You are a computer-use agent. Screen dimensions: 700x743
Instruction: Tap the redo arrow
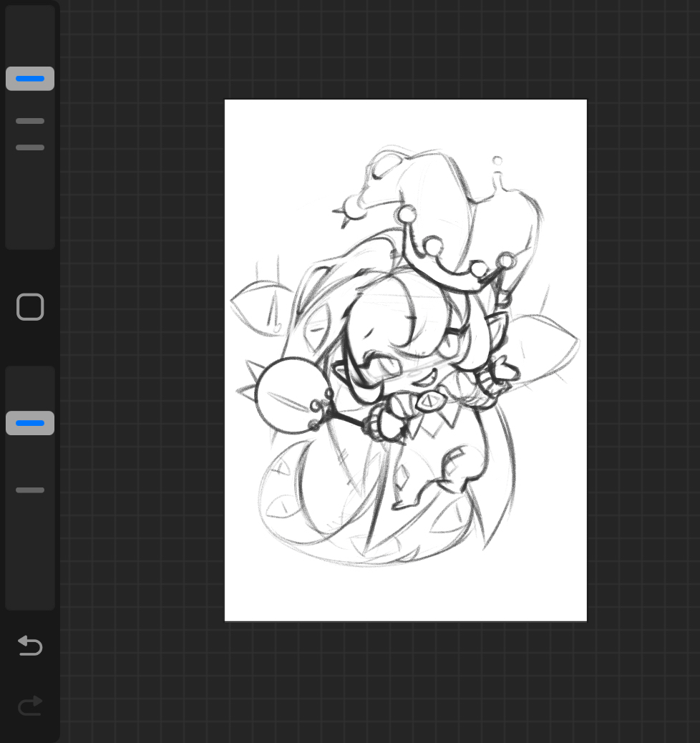coord(30,706)
